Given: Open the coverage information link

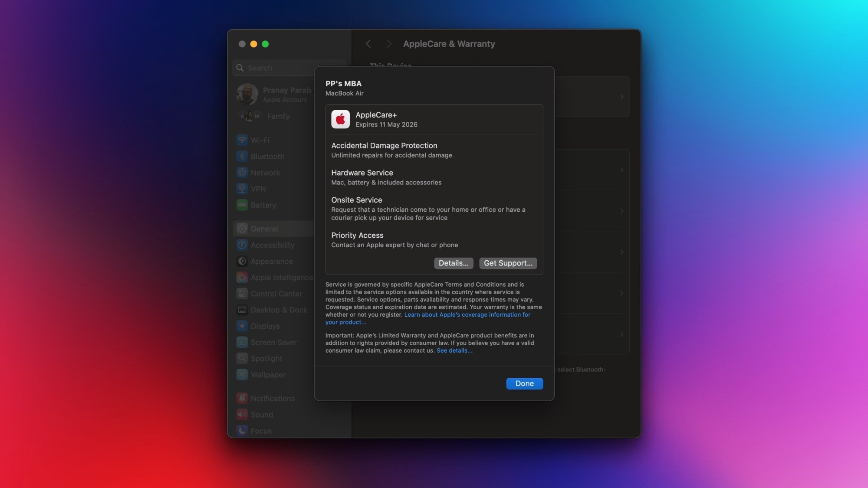Looking at the screenshot, I should 467,314.
